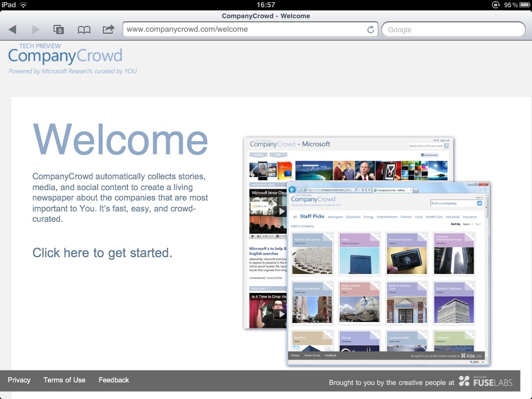Click the CompanyCrowd logo at top left

click(x=65, y=56)
